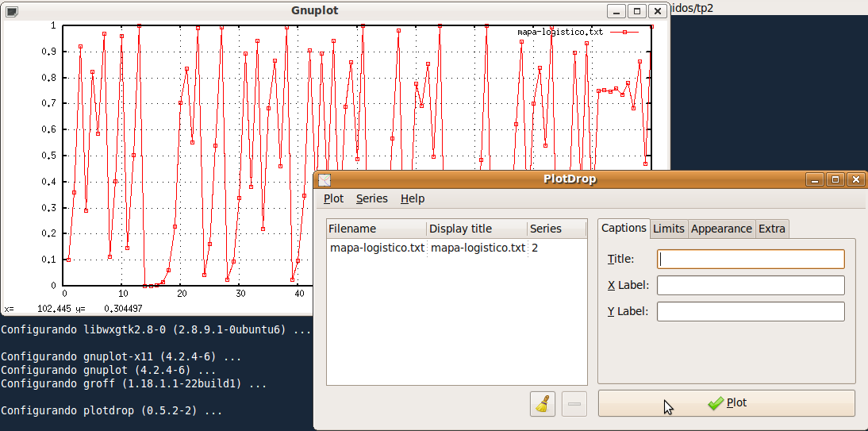Click the mapa-logistico.txt legend in Gnuplot

pos(560,32)
